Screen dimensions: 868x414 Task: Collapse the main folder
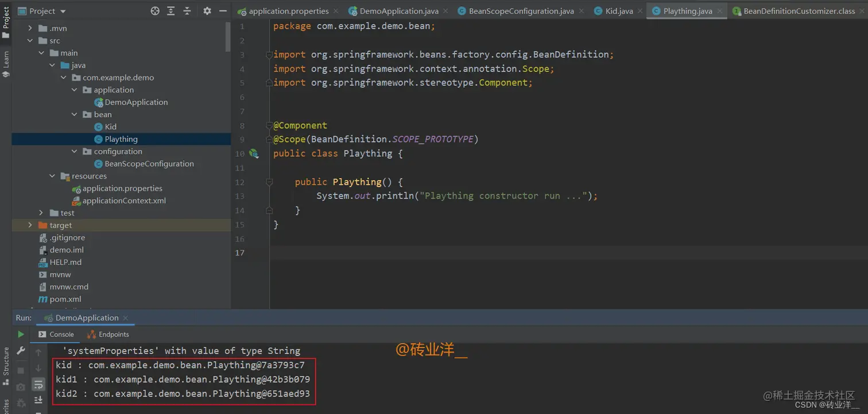coord(41,53)
